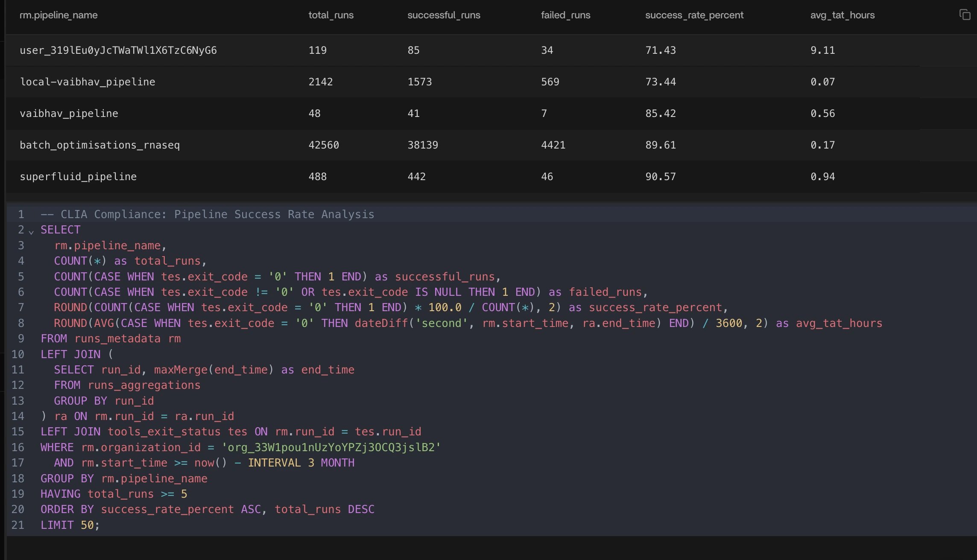
Task: Click avg TAT hours value 0.94
Action: click(x=822, y=177)
